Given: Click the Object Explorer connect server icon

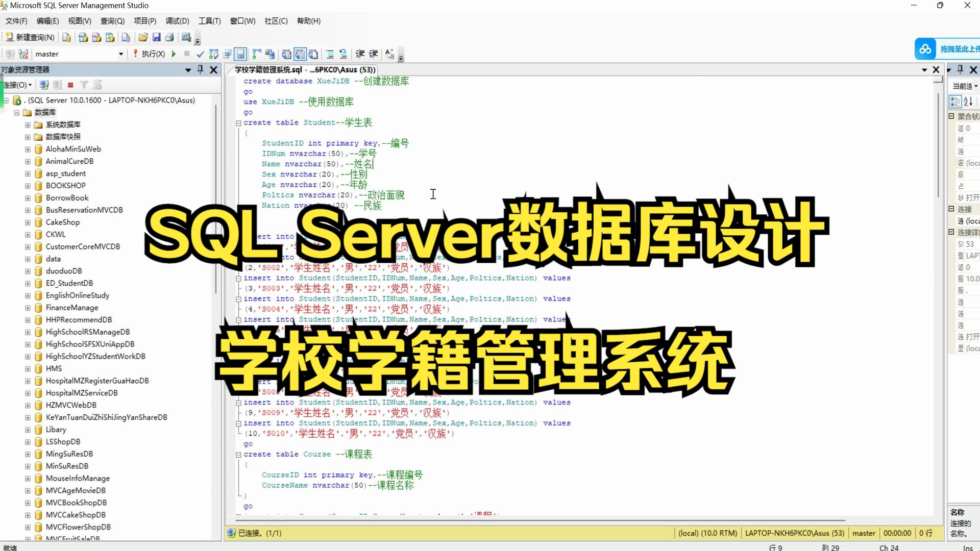Looking at the screenshot, I should [44, 85].
